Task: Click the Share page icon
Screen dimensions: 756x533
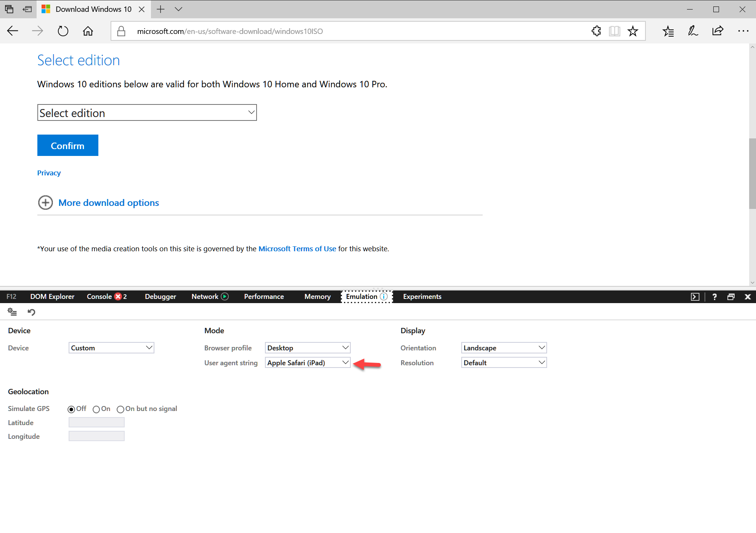Action: [718, 31]
